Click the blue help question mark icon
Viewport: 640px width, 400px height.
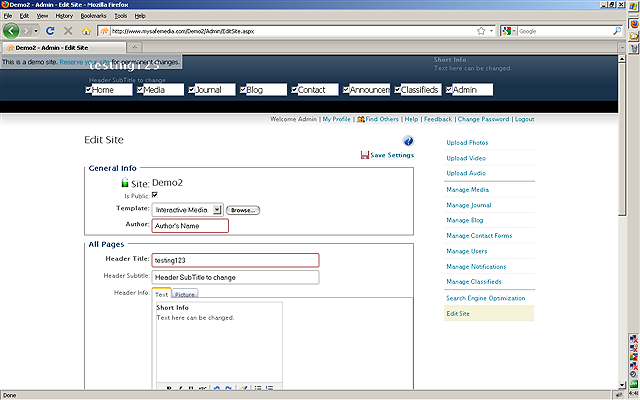pos(408,142)
